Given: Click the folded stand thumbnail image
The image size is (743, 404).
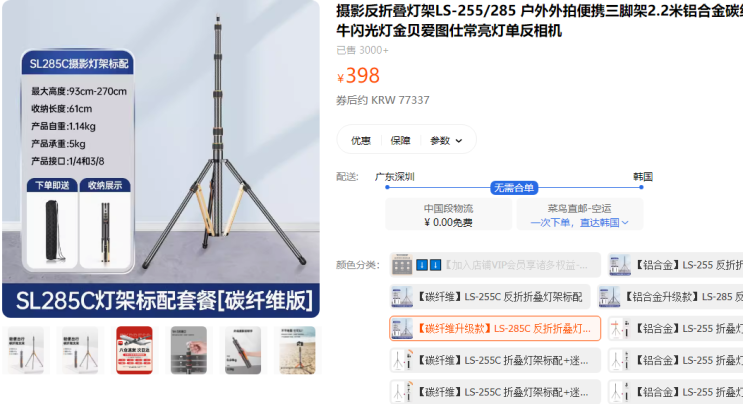Looking at the screenshot, I should pos(243,350).
